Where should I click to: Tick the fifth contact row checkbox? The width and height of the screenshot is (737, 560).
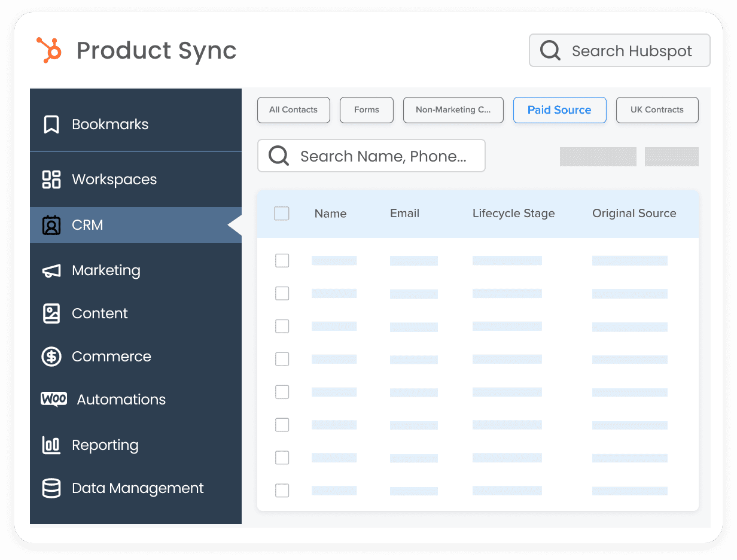282,392
